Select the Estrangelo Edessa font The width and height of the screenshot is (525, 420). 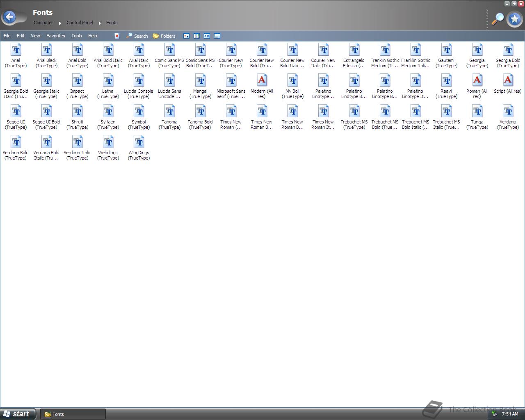pos(354,55)
